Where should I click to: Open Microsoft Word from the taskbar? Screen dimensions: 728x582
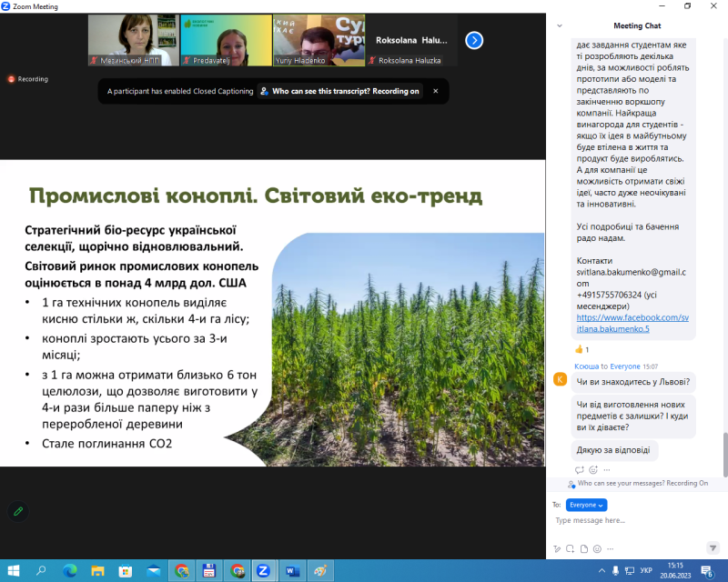292,570
